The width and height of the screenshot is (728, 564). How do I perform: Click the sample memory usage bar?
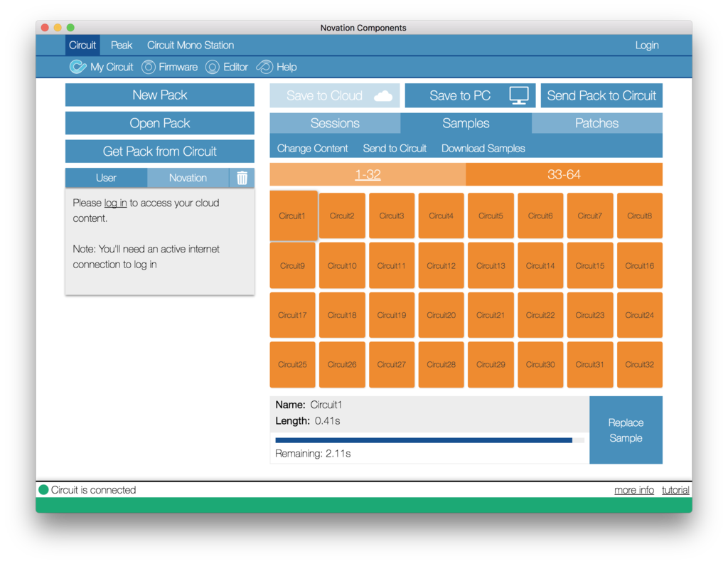429,440
